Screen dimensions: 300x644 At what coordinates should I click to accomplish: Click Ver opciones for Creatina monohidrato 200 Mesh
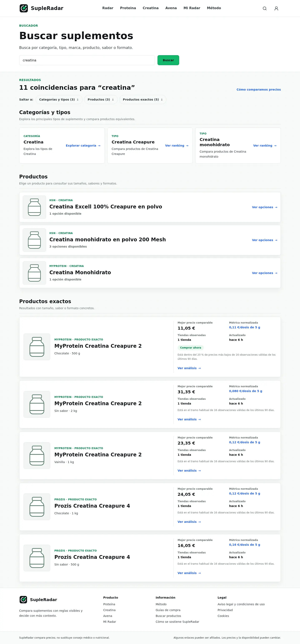264,240
